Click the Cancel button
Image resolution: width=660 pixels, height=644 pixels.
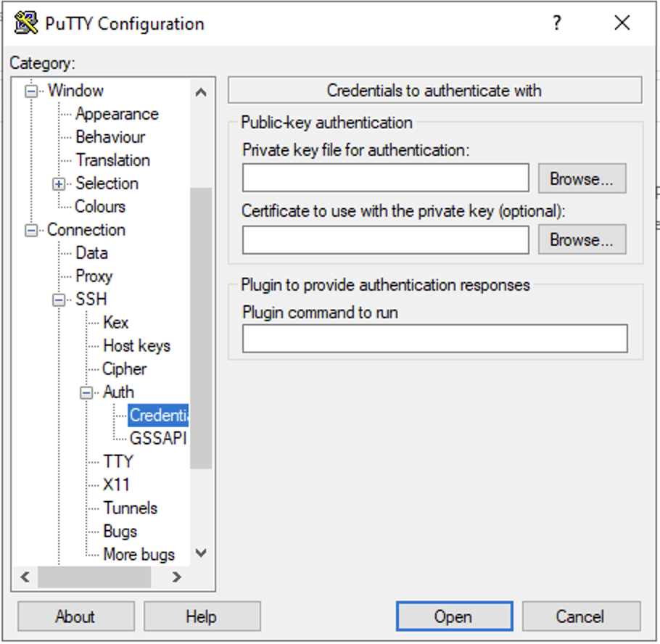tap(581, 616)
